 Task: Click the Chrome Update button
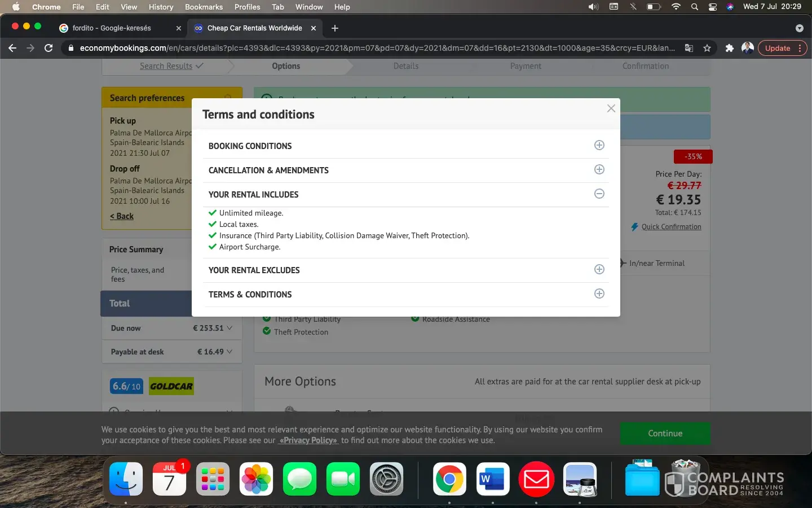tap(778, 48)
